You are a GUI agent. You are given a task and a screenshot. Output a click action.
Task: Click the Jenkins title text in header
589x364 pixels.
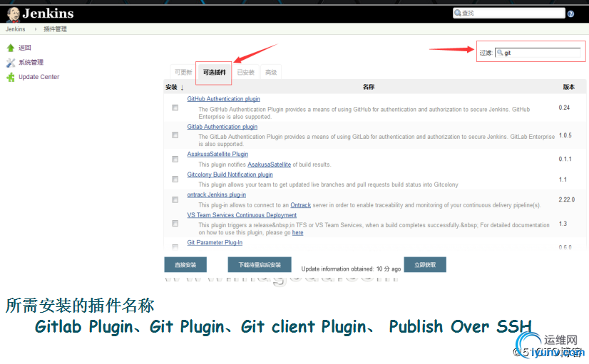coord(48,14)
